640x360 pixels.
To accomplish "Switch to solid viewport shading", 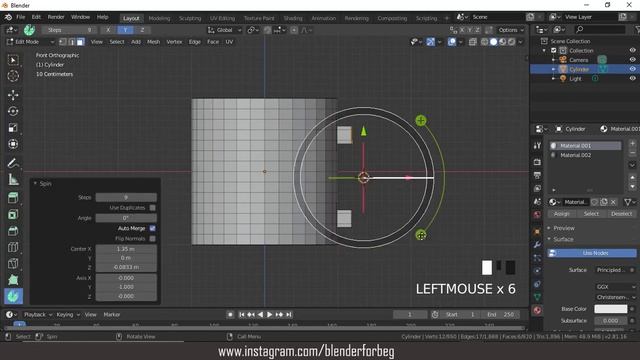I will (x=493, y=42).
